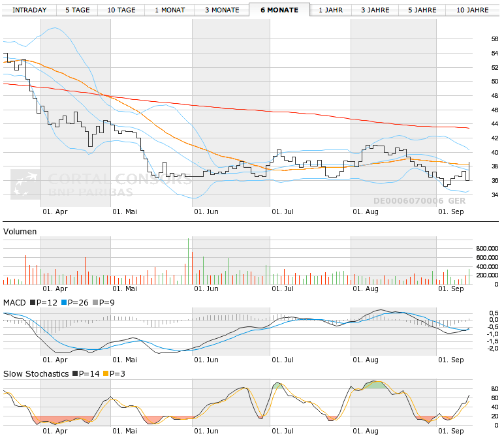
Task: Click the Volumen panel heading
Action: (x=20, y=231)
